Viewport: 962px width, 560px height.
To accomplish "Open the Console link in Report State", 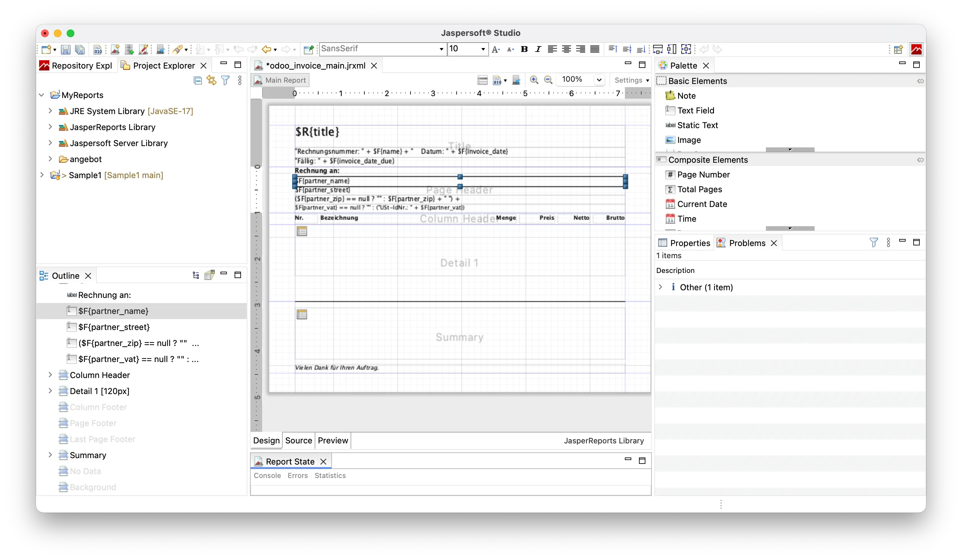I will point(267,475).
